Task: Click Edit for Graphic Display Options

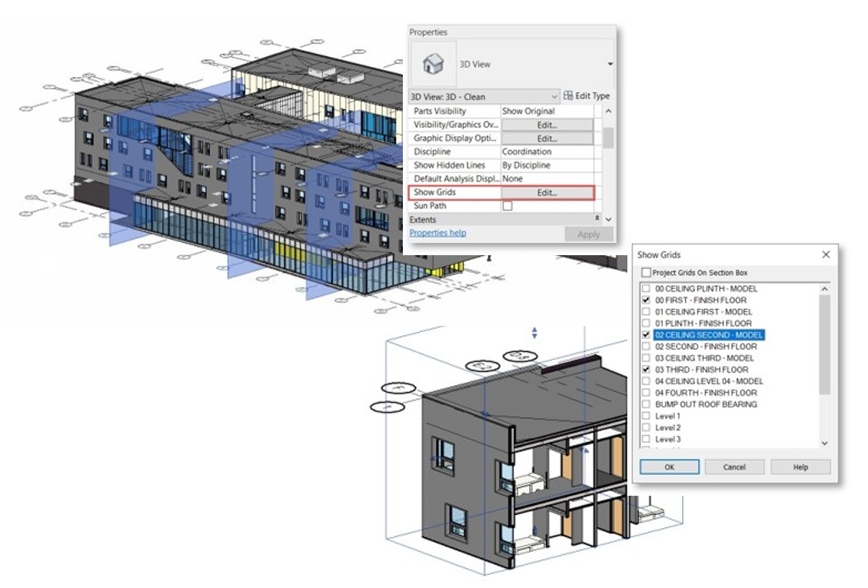Action: click(x=547, y=138)
